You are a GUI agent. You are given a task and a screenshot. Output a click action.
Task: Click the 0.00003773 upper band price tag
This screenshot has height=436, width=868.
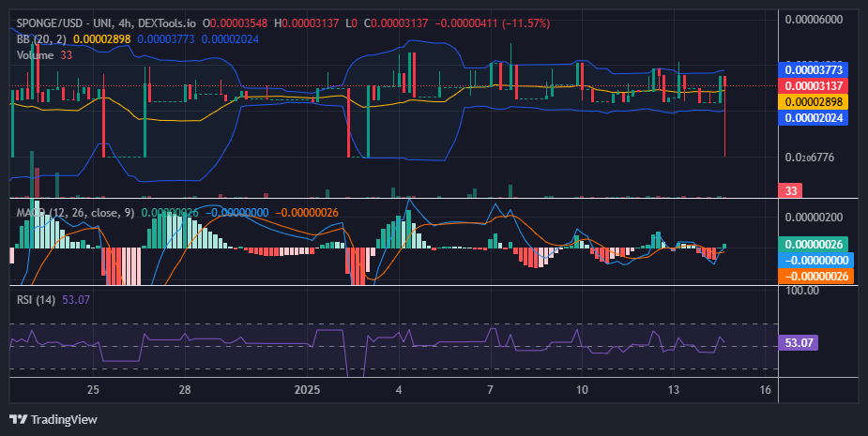[x=814, y=69]
